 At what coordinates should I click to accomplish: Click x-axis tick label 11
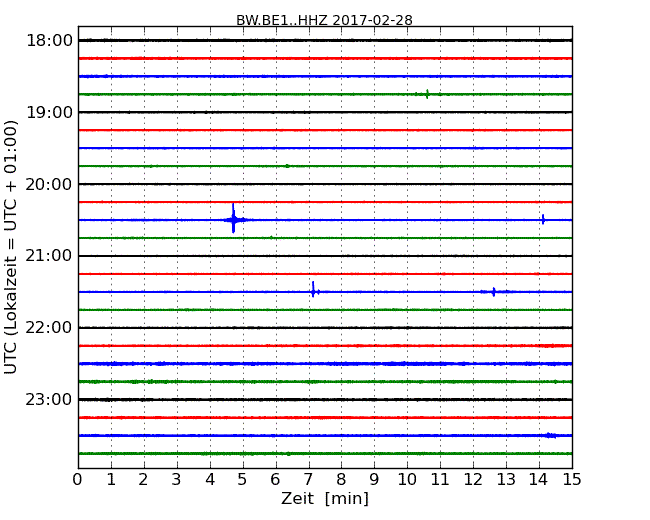click(x=440, y=479)
